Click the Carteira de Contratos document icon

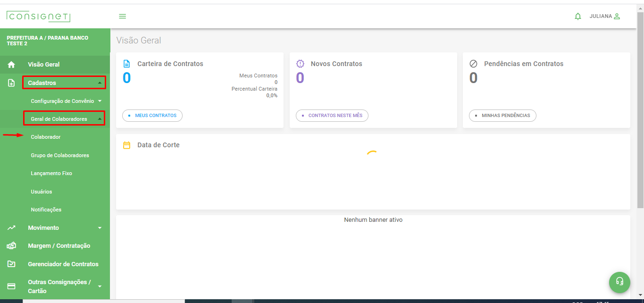tap(126, 64)
